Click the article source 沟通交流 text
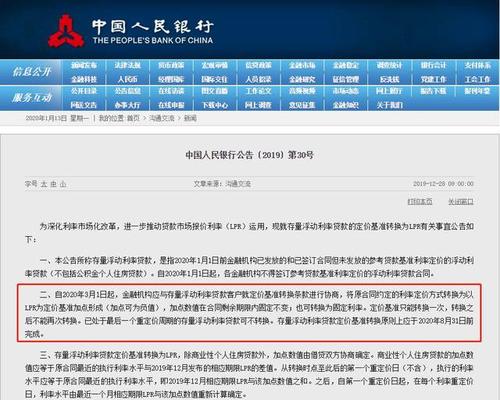This screenshot has height=400, width=500. [238, 184]
